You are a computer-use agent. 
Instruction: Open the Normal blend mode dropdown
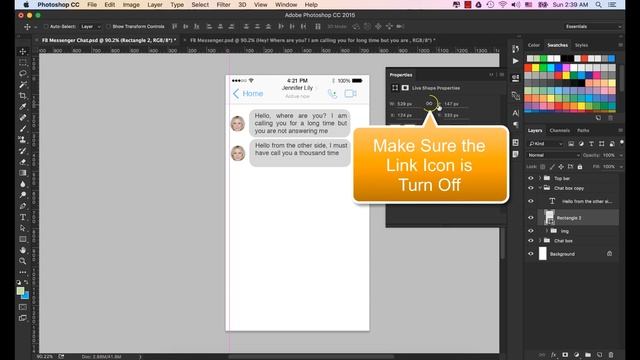[x=553, y=155]
